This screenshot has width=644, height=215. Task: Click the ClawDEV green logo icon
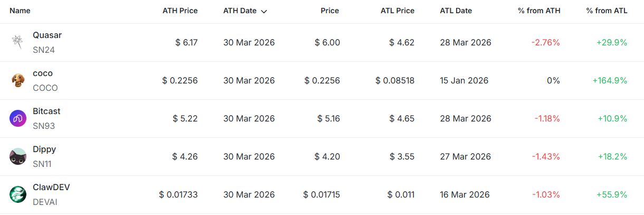click(18, 194)
